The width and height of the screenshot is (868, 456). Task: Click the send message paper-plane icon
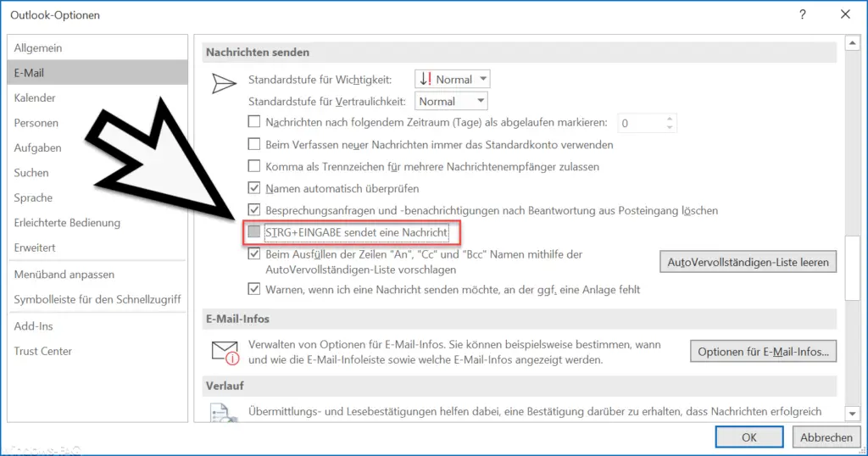click(224, 84)
